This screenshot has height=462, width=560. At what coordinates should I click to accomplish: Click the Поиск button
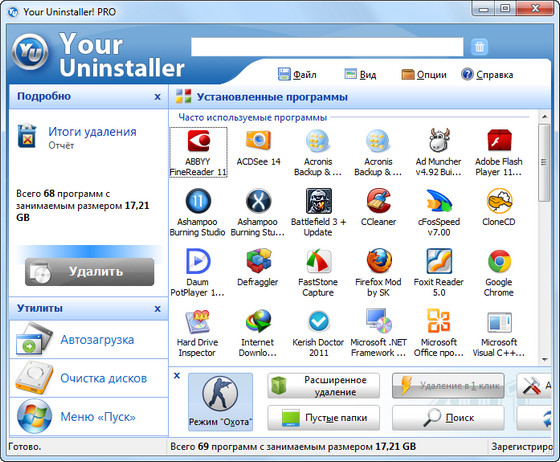448,418
